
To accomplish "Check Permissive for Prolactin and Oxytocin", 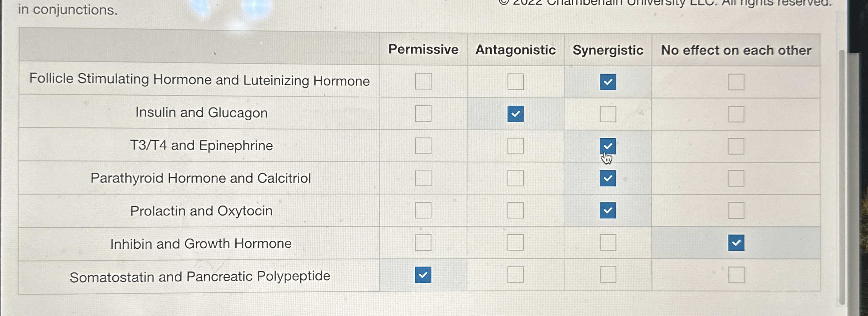I will (x=423, y=210).
